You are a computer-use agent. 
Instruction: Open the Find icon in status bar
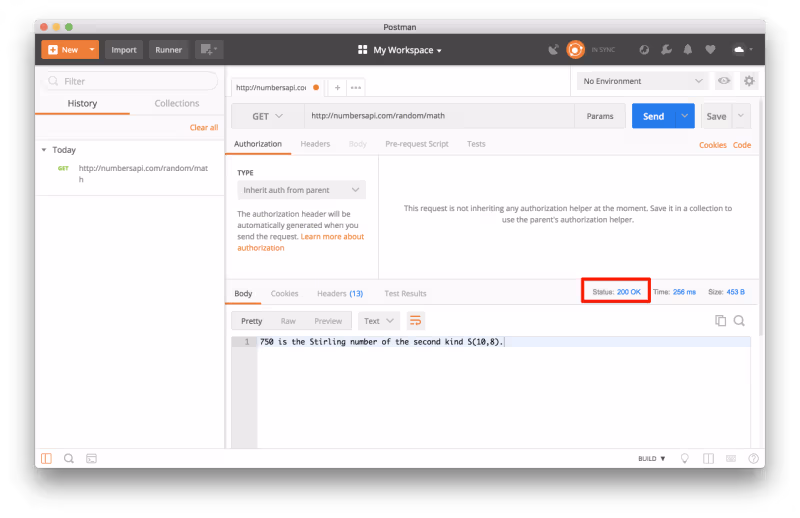click(69, 458)
